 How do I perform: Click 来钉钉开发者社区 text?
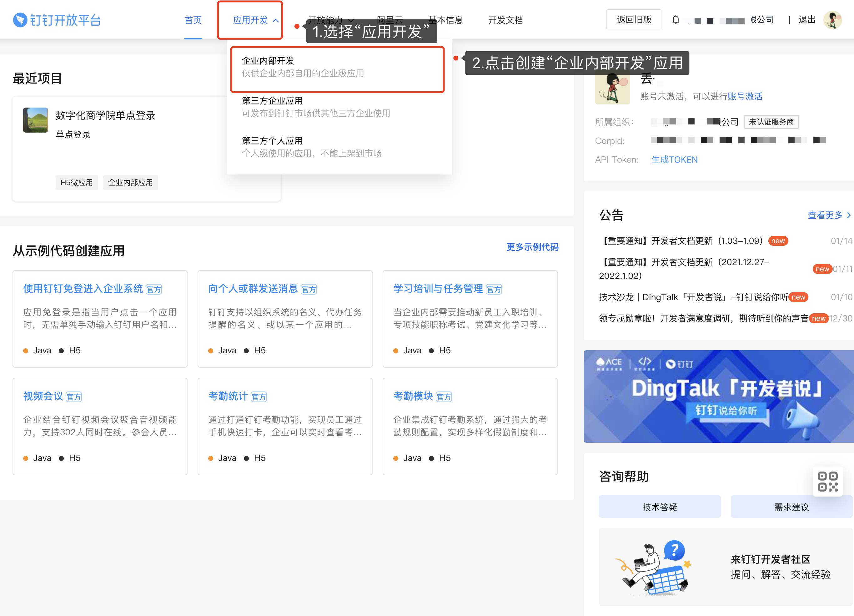pyautogui.click(x=771, y=559)
